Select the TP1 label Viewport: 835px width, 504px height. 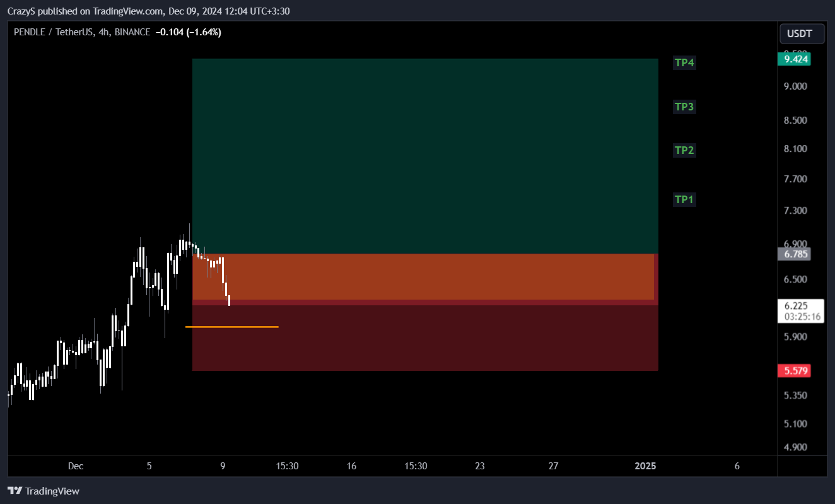point(684,199)
